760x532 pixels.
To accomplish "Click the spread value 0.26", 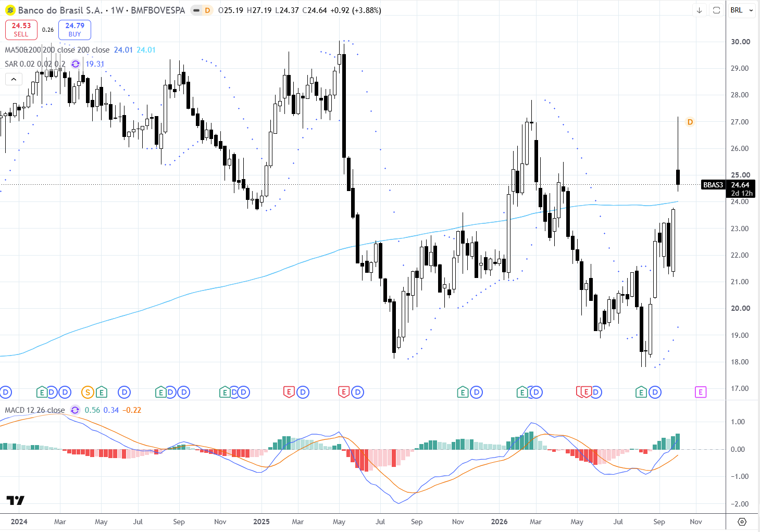I will click(48, 30).
